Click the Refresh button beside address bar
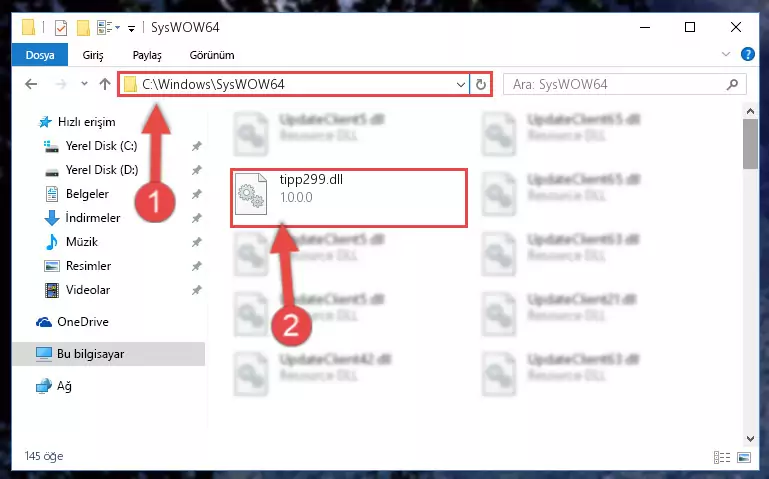 [481, 84]
